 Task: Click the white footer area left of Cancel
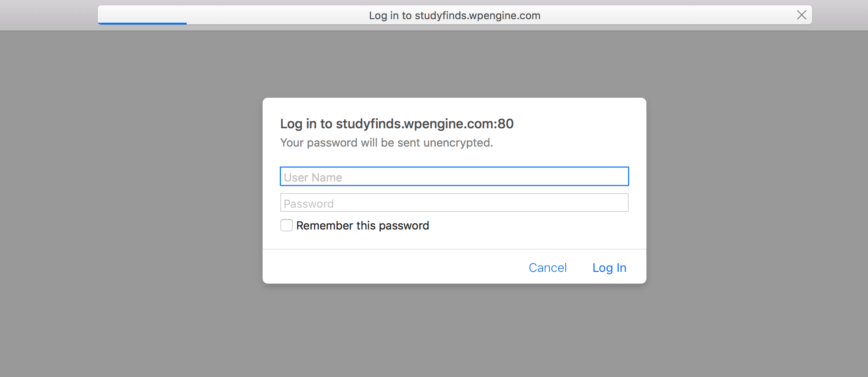[x=393, y=267]
